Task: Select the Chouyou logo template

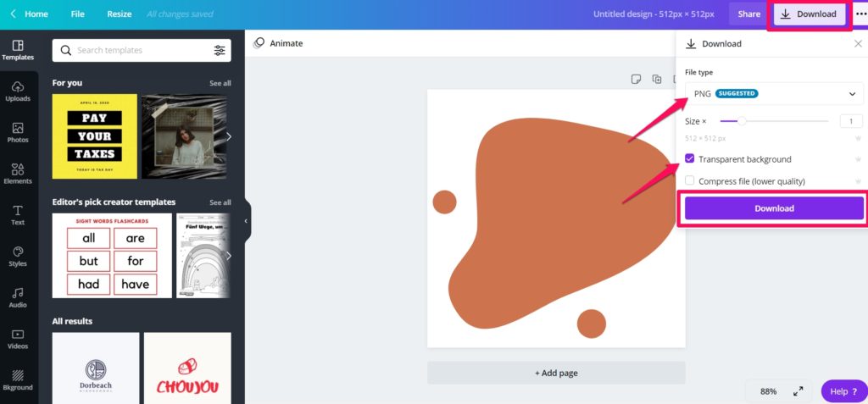Action: [x=187, y=368]
